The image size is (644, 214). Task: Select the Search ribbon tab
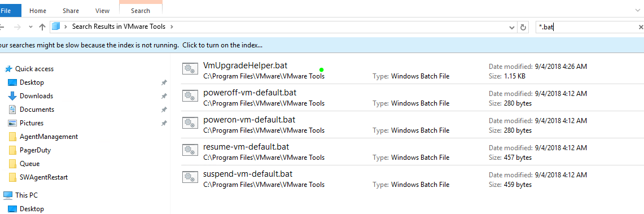point(141,11)
